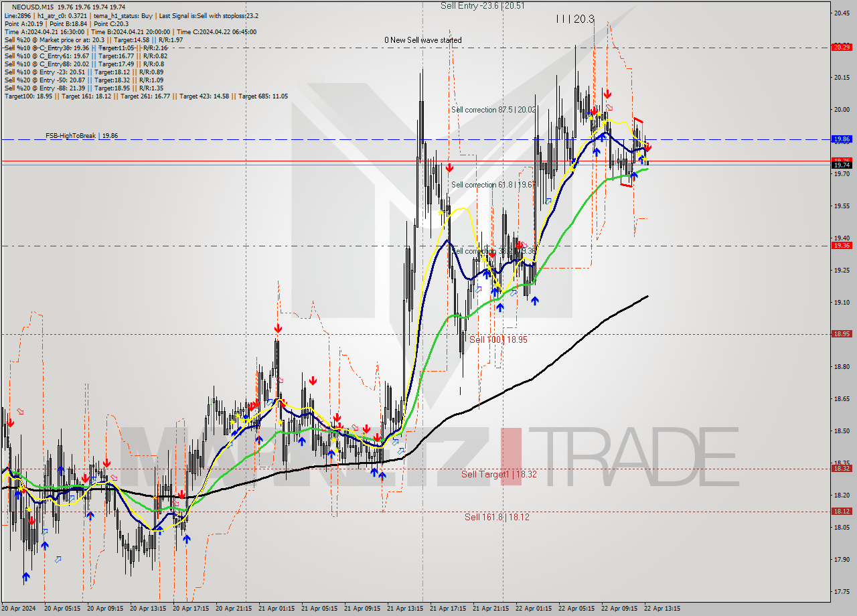Click the red 20.29 price tag
Screen dimensions: 857x616
pos(841,47)
